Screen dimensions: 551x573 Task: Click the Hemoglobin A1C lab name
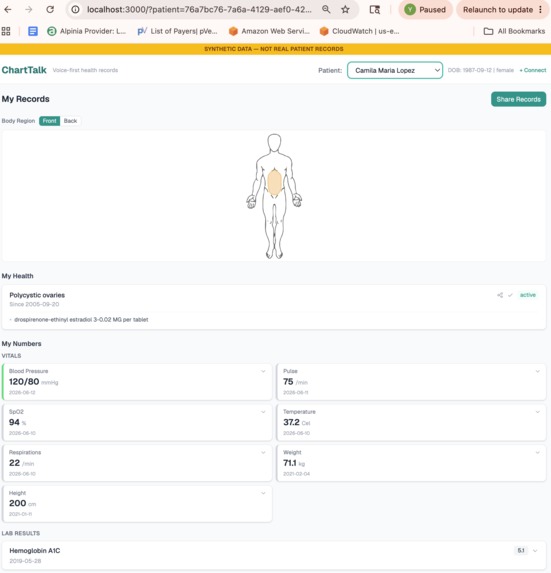35,551
